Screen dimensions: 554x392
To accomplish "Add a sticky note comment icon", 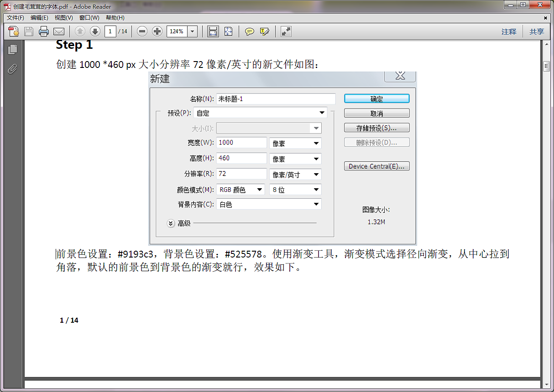I will tap(250, 31).
